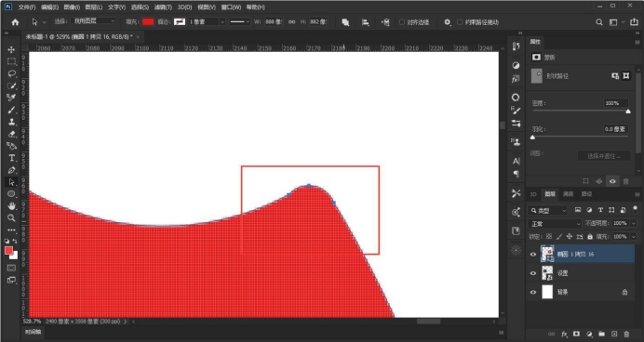Switch to the 通道 tab
This screenshot has height=342, width=644.
pyautogui.click(x=568, y=194)
